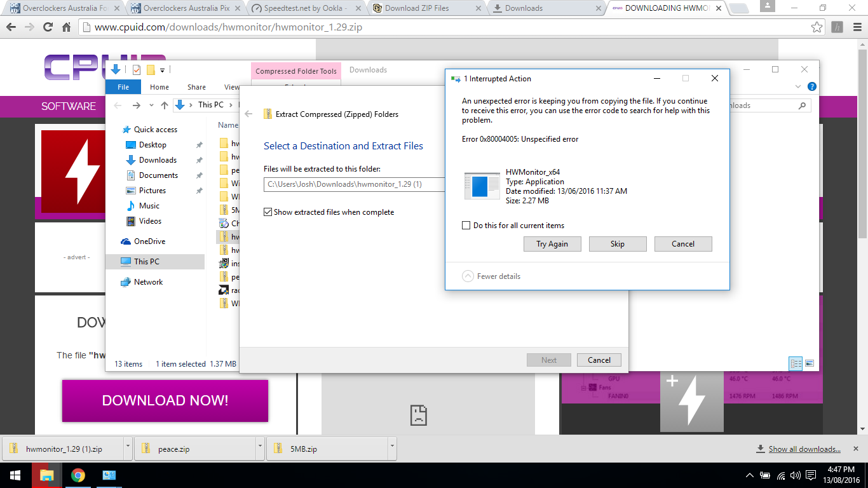Image resolution: width=868 pixels, height=488 pixels.
Task: Click Explorer forward navigation arrow
Action: pos(136,105)
